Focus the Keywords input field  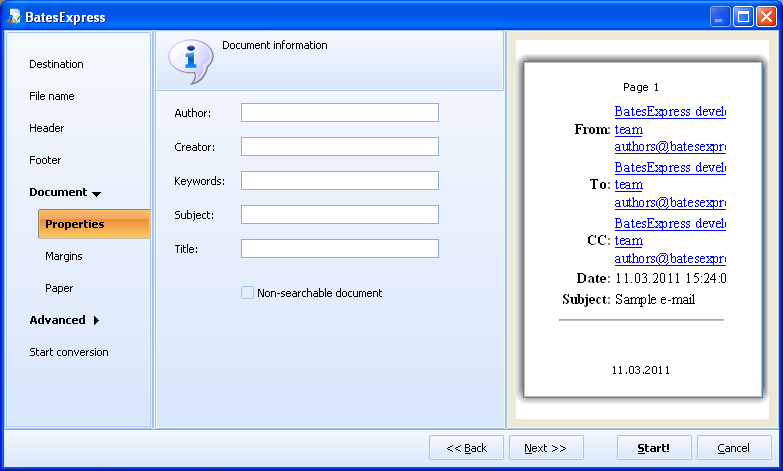coord(340,180)
